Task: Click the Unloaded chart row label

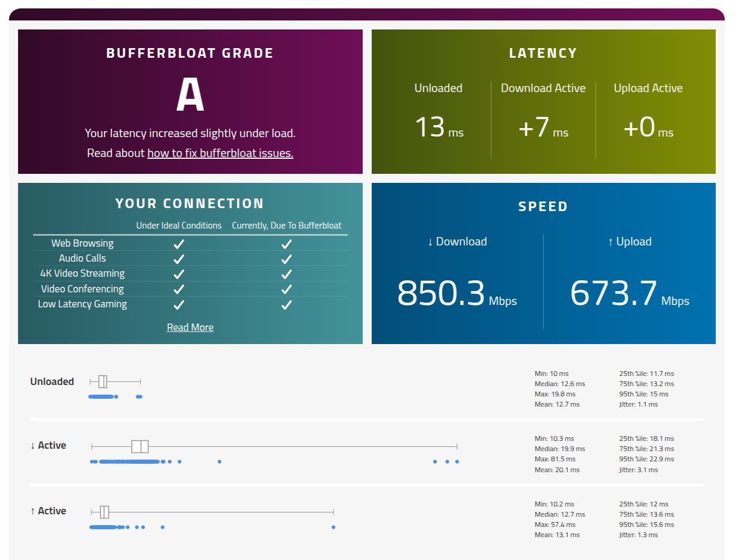Action: click(52, 381)
